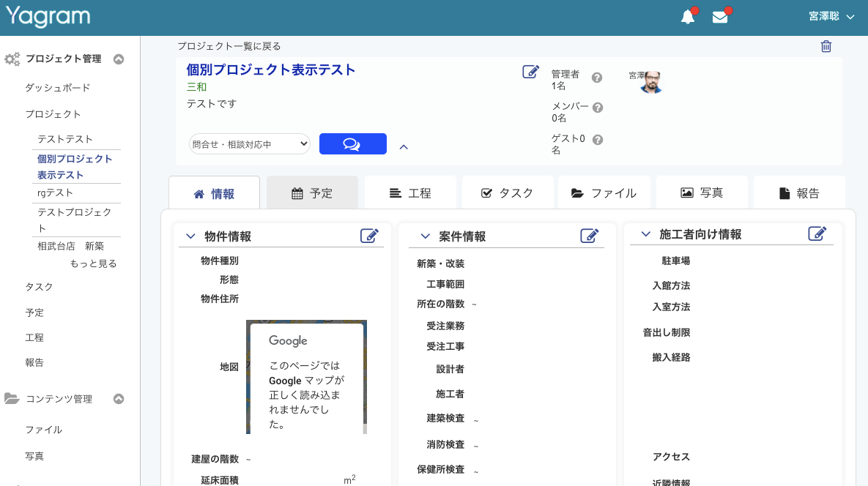Collapse the プロジェクト管理 sidebar section
868x486 pixels.
pyautogui.click(x=119, y=59)
